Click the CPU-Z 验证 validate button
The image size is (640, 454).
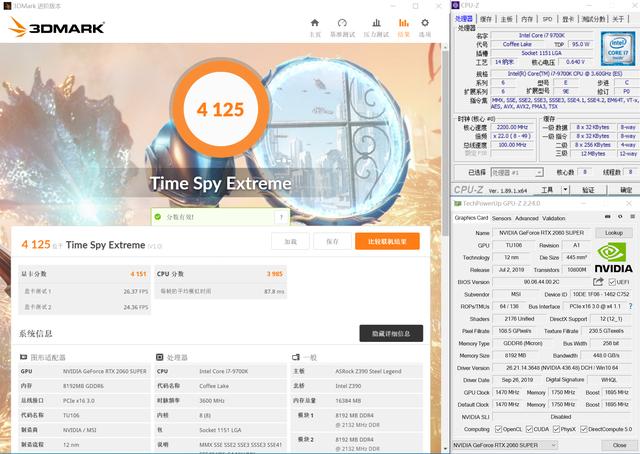tap(588, 190)
